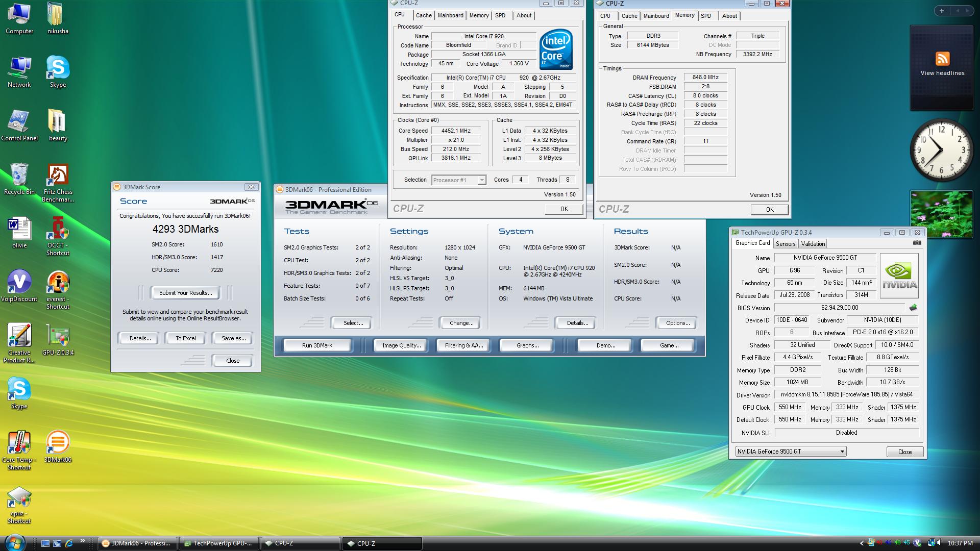This screenshot has height=551, width=980.
Task: Click the analog clock gadget
Action: click(942, 151)
